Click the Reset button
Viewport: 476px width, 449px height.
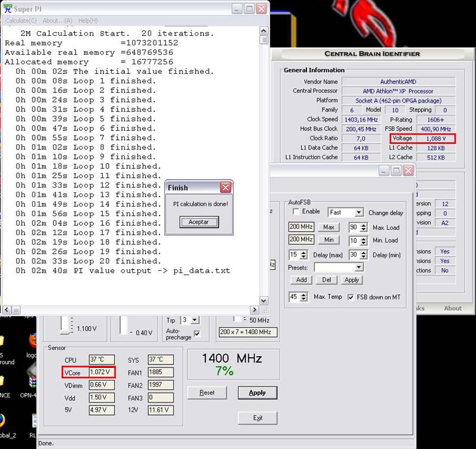(x=207, y=392)
